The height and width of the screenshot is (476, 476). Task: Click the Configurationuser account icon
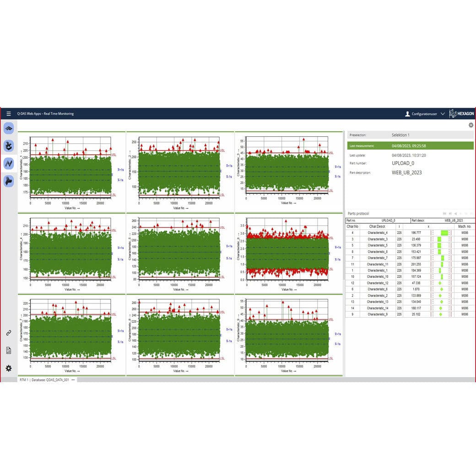click(x=407, y=114)
